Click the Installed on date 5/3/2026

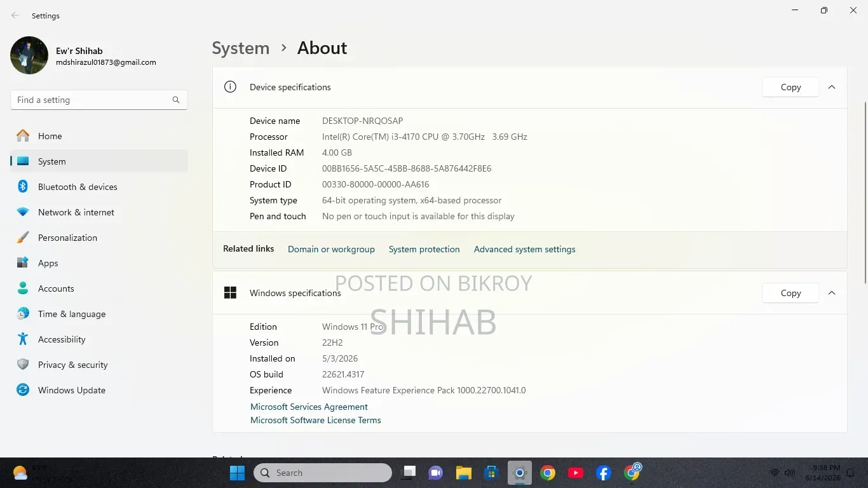click(x=340, y=358)
